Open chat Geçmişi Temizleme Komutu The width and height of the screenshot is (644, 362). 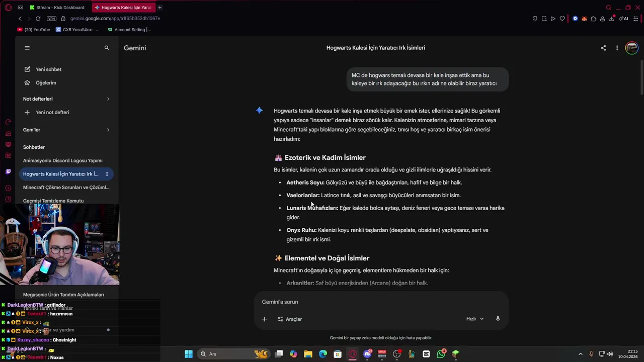pyautogui.click(x=53, y=201)
